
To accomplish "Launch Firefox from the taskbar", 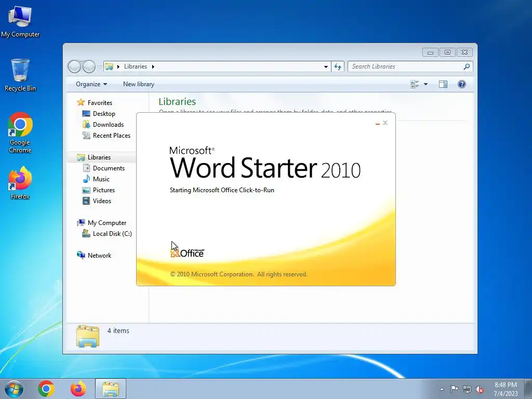I will click(78, 389).
